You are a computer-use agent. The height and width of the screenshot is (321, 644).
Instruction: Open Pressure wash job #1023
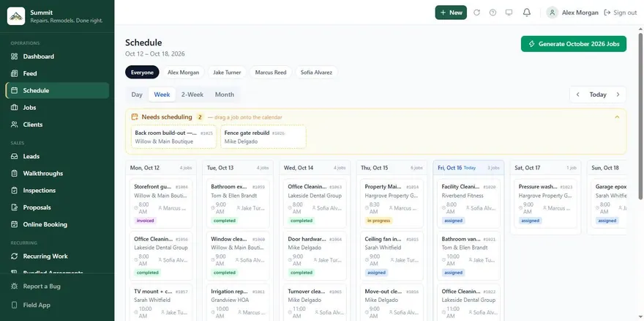(x=545, y=203)
